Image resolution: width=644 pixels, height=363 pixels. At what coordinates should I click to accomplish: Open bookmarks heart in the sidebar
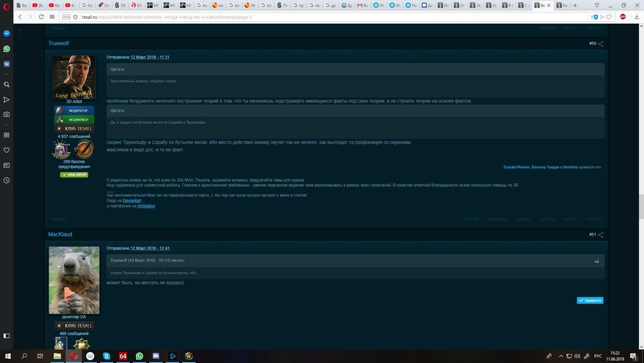(x=6, y=150)
